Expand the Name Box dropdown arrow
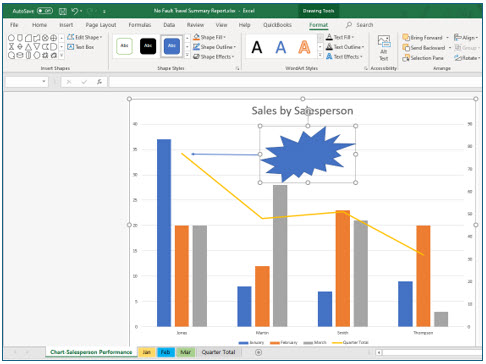The width and height of the screenshot is (486, 364). tap(44, 81)
